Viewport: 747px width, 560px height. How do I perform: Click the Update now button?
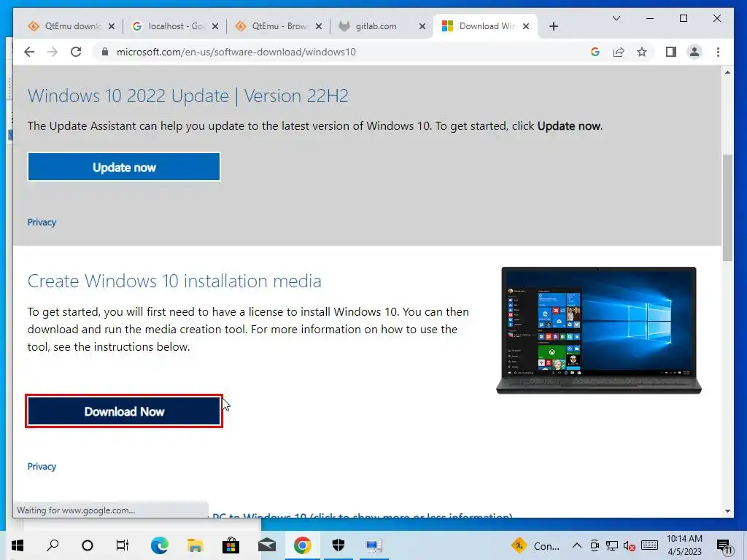[124, 167]
